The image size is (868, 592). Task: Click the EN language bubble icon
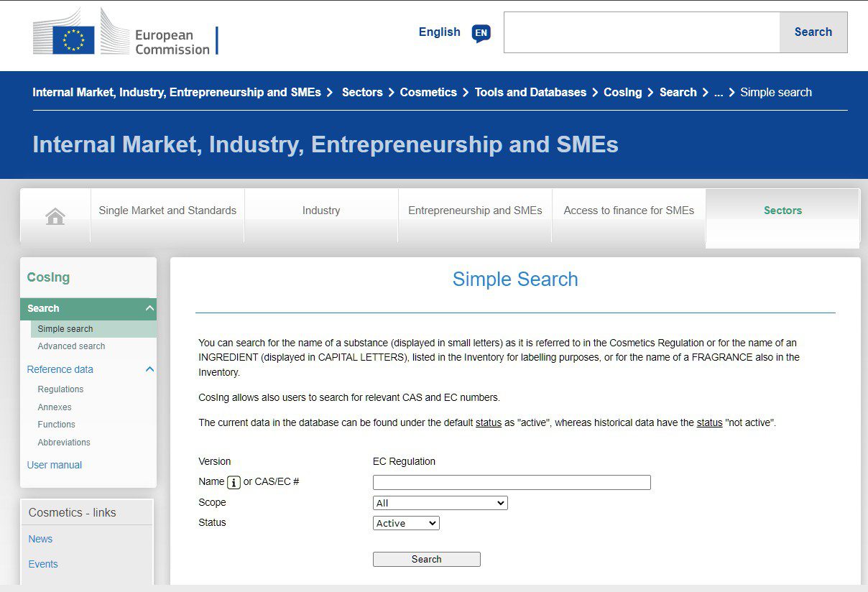point(481,33)
